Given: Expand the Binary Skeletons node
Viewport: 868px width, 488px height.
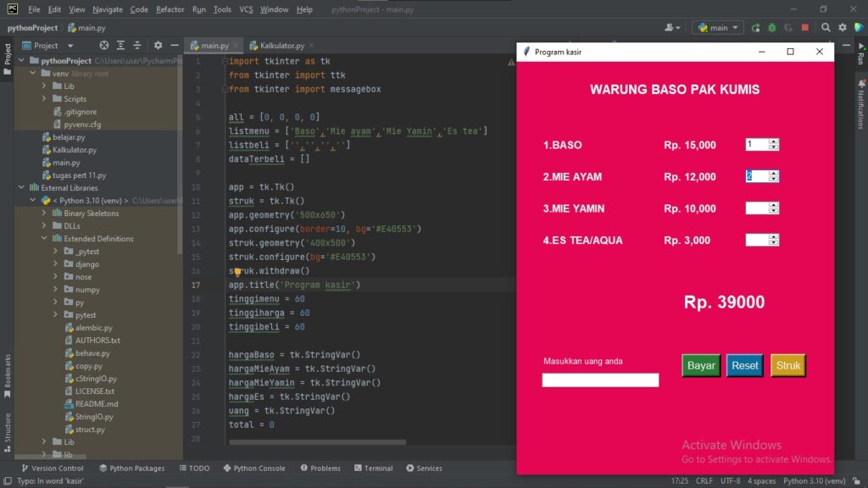Looking at the screenshot, I should 44,213.
